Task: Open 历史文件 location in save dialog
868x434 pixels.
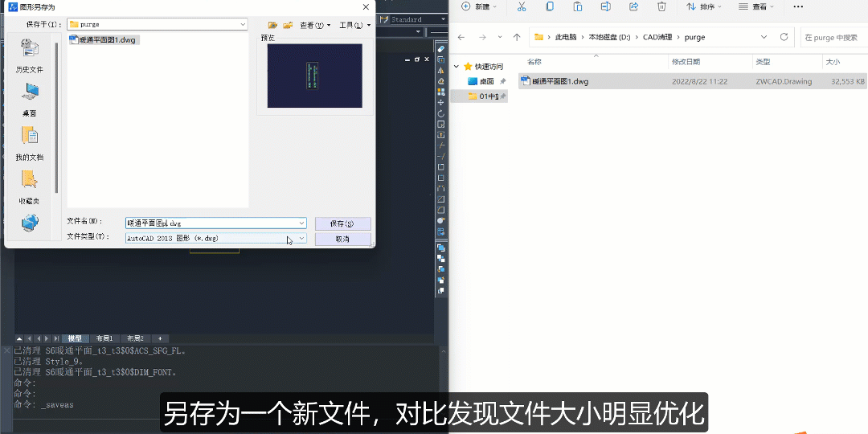Action: pos(30,56)
